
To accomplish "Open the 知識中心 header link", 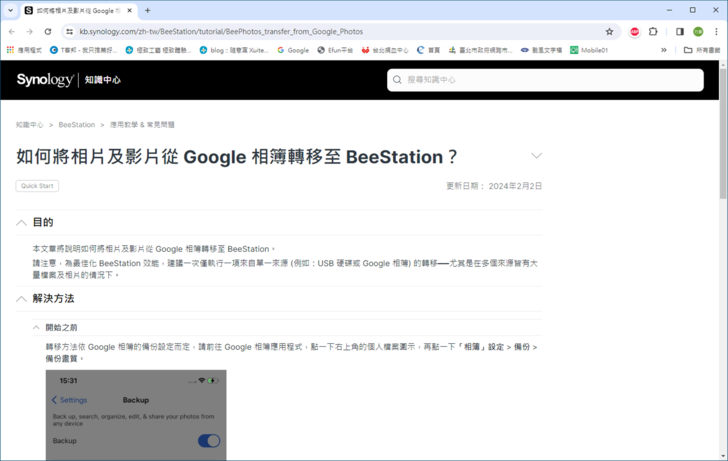I will pyautogui.click(x=103, y=80).
